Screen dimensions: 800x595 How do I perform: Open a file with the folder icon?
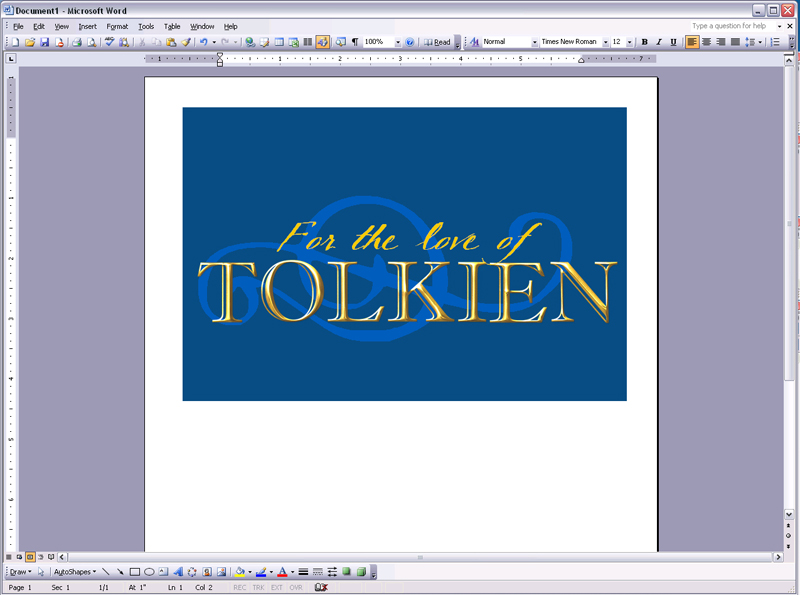[x=30, y=42]
